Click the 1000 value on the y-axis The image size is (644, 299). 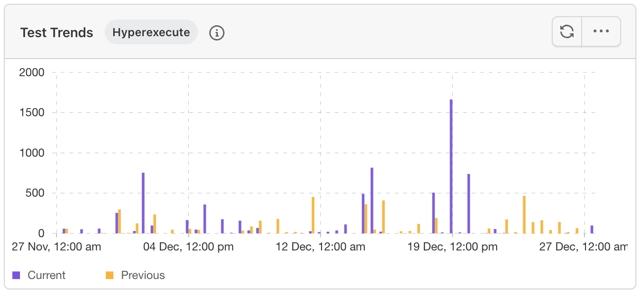32,153
